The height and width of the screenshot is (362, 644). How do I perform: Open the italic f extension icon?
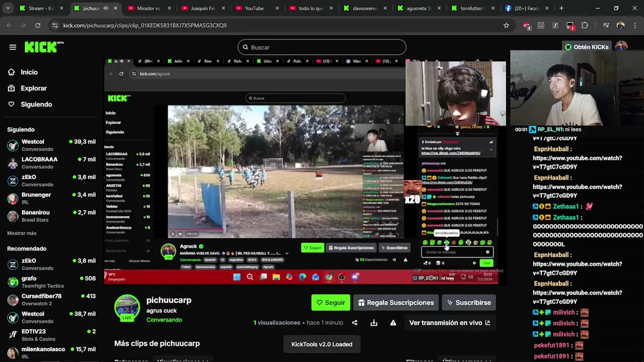click(x=555, y=25)
